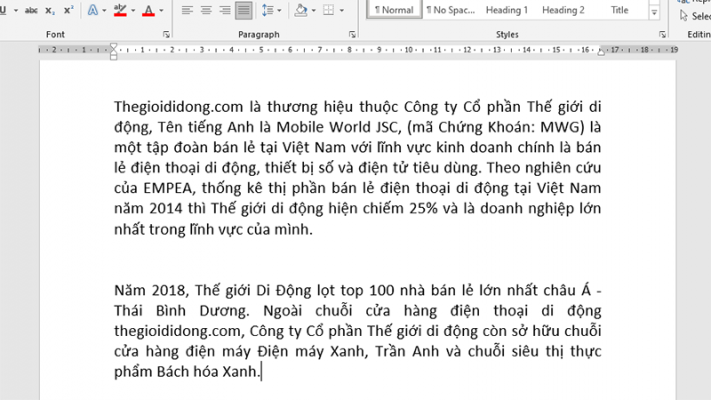This screenshot has width=711, height=400.
Task: Open Text Effects and Typography
Action: click(93, 10)
